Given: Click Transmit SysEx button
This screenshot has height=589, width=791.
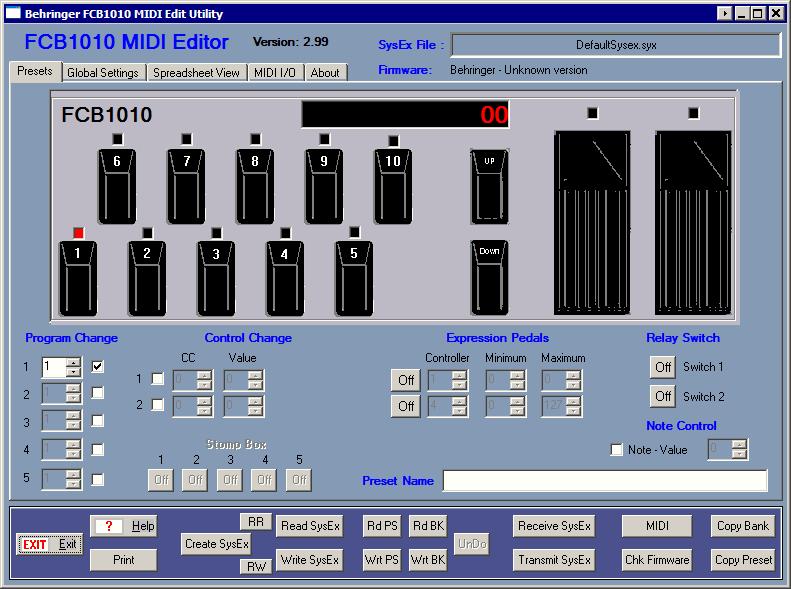Looking at the screenshot, I should pyautogui.click(x=554, y=560).
